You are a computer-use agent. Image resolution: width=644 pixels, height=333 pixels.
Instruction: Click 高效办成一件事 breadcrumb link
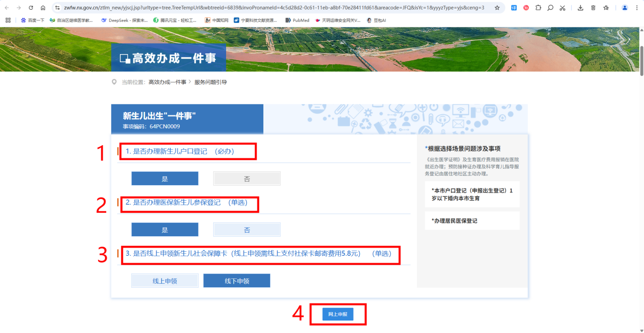(x=167, y=82)
